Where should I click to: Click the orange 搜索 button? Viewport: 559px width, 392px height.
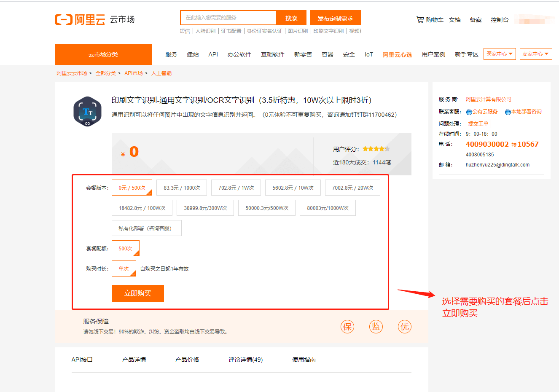[291, 18]
